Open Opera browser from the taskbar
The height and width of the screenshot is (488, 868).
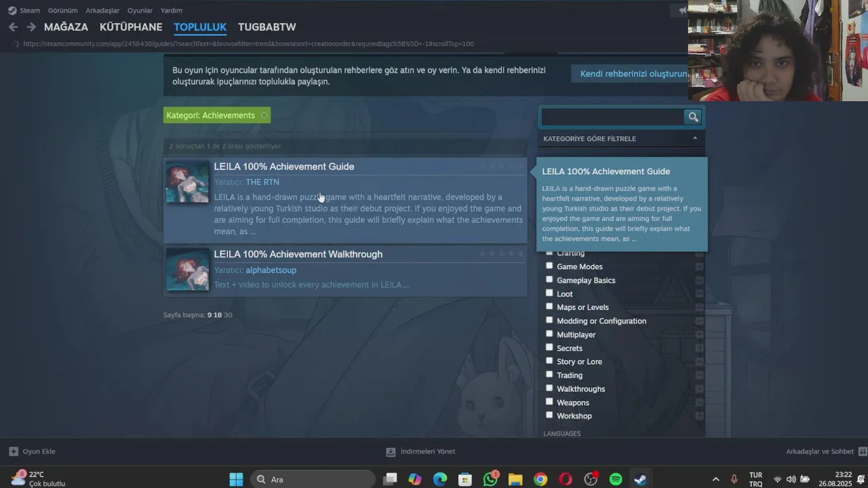pyautogui.click(x=566, y=479)
